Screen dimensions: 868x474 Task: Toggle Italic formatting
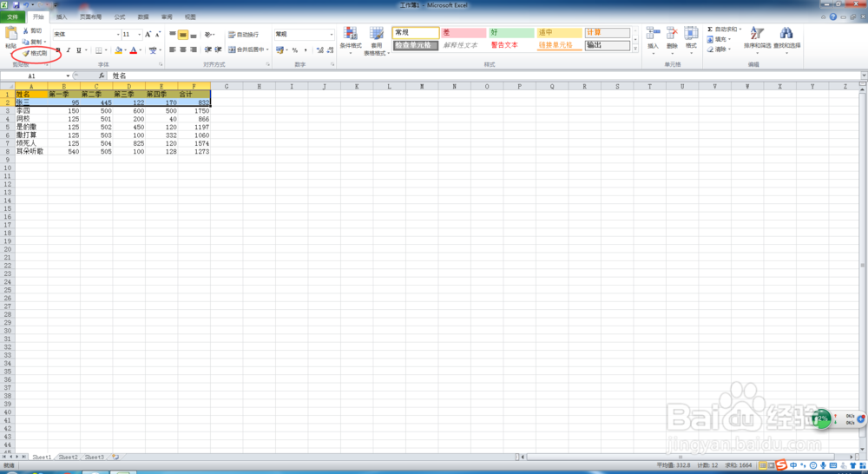click(x=68, y=50)
